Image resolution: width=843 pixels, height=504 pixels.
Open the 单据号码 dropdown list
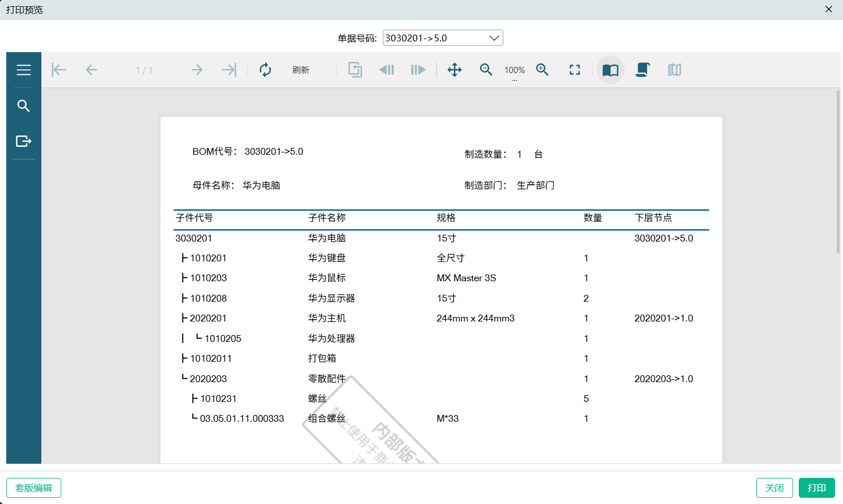coord(494,38)
